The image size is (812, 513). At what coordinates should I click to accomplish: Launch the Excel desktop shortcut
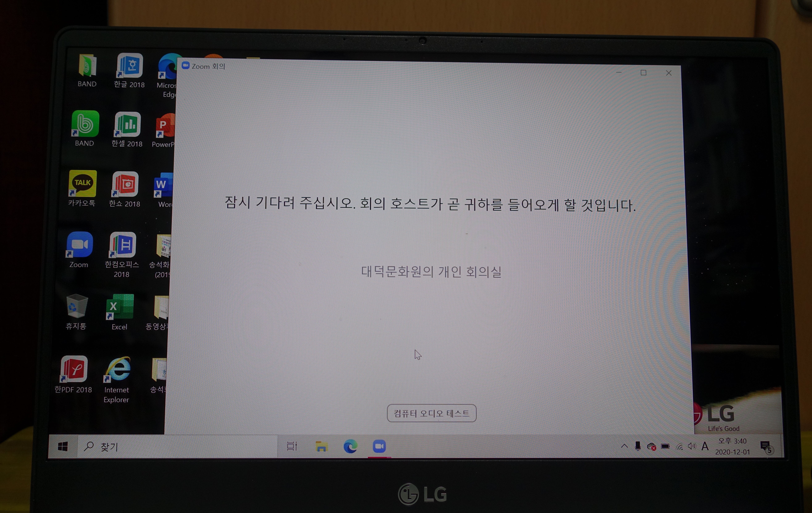(119, 312)
